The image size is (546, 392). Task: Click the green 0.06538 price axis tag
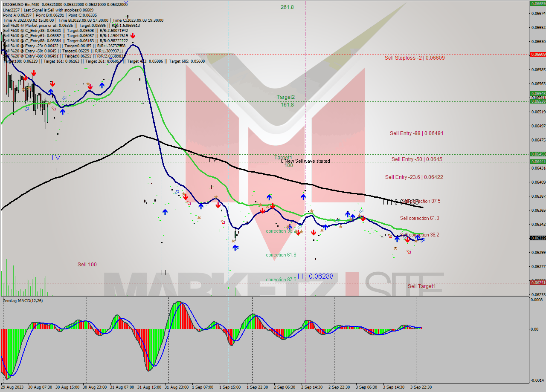(x=537, y=101)
